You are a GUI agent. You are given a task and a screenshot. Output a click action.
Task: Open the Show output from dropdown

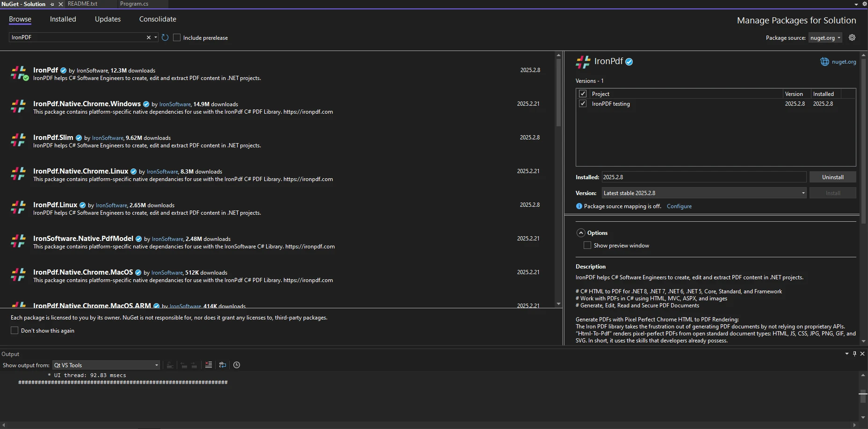(106, 365)
